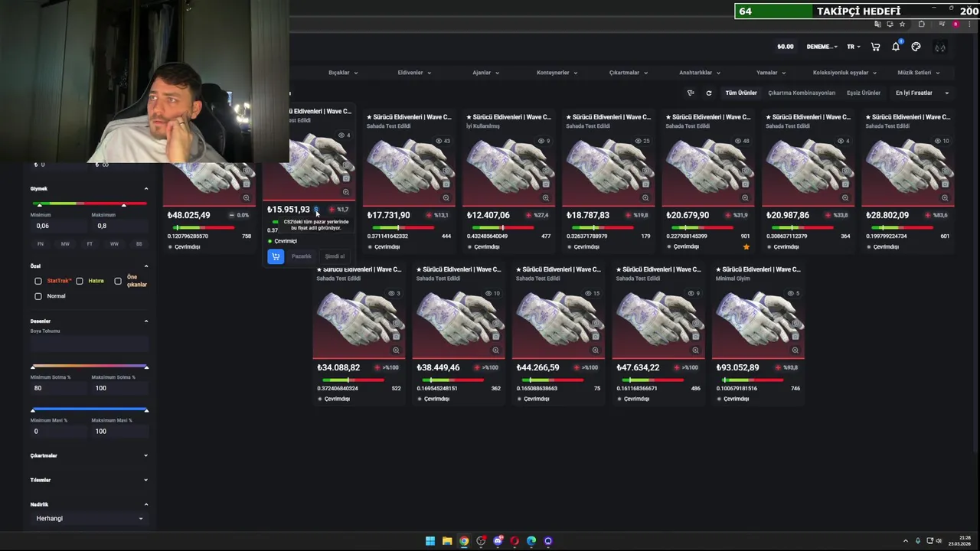Open File Explorer from taskbar
The width and height of the screenshot is (980, 551).
tap(447, 541)
